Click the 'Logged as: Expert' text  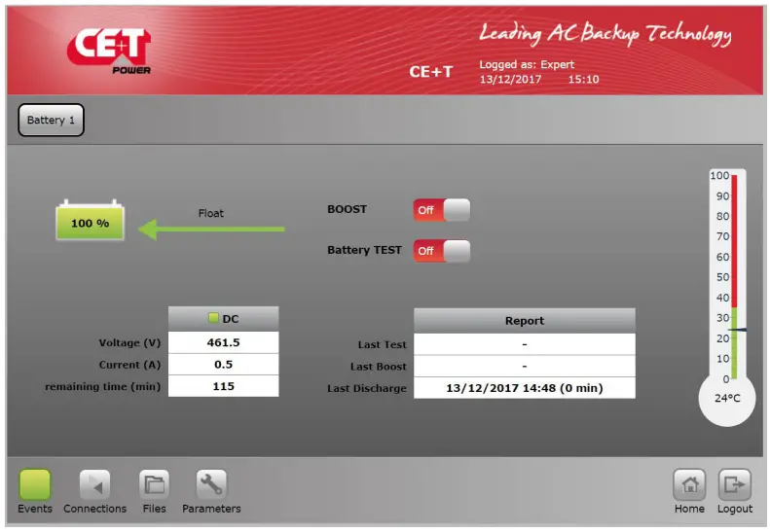[x=527, y=65]
